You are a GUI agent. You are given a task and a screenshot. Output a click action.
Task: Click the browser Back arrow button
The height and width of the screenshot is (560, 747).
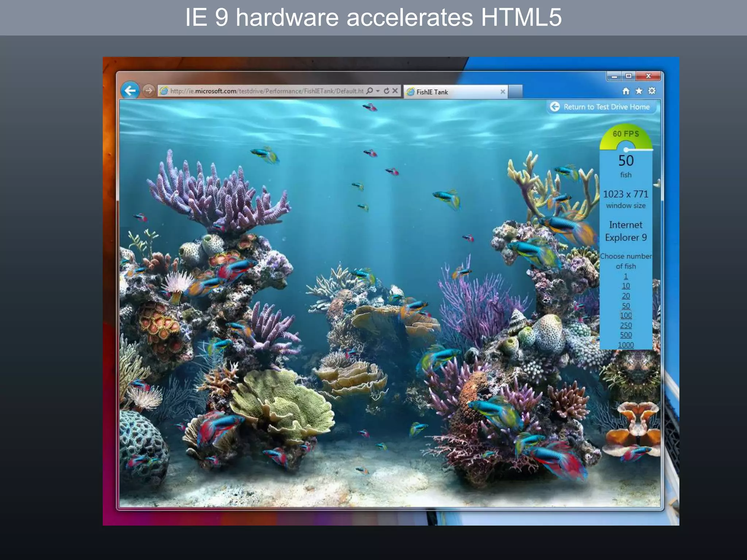(x=130, y=90)
